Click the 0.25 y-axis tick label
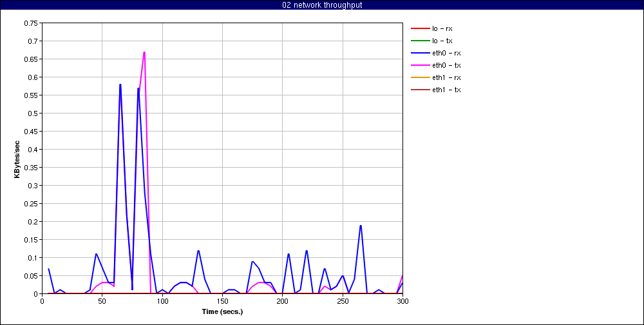 (x=32, y=204)
